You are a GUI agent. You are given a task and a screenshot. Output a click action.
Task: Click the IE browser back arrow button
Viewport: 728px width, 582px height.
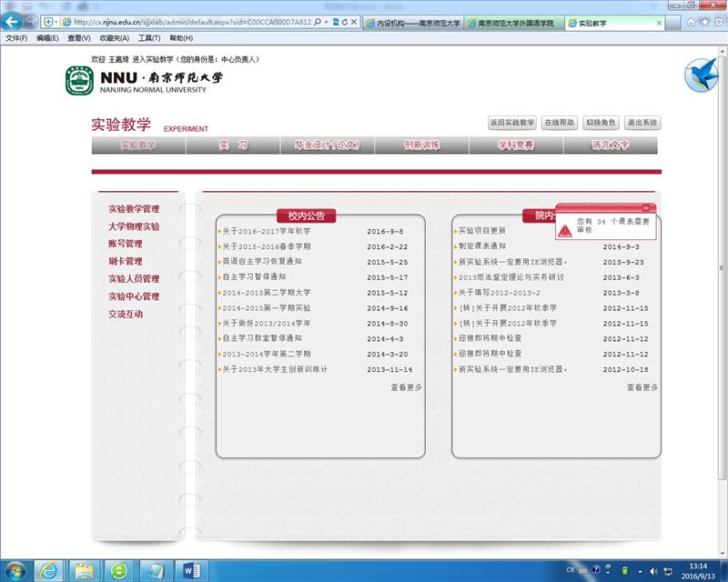coord(13,22)
